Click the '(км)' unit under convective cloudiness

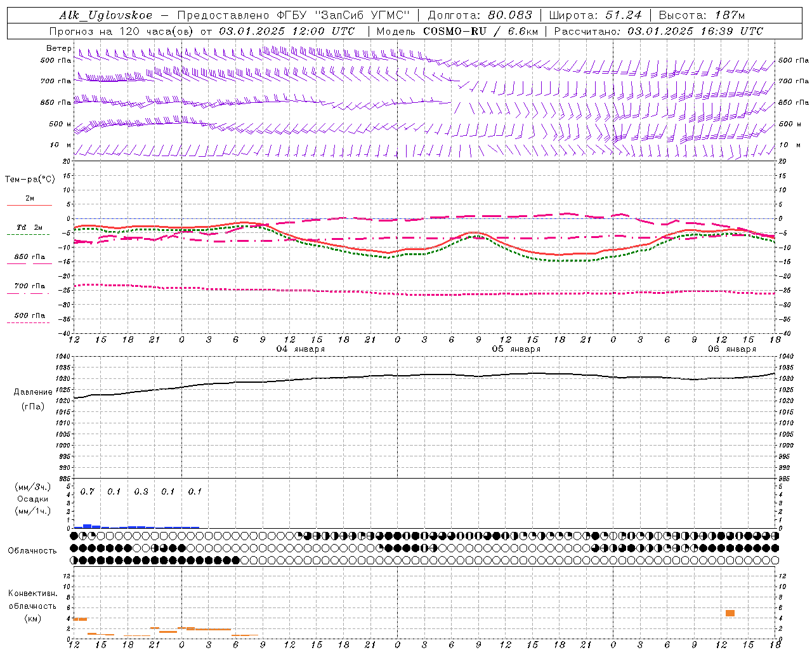pyautogui.click(x=33, y=618)
